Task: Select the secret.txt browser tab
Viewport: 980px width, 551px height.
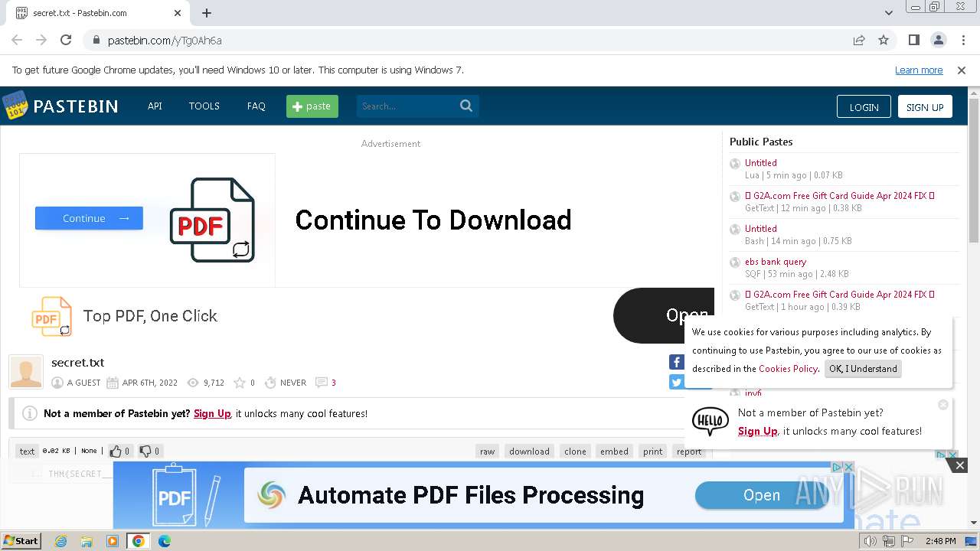Action: pos(99,13)
